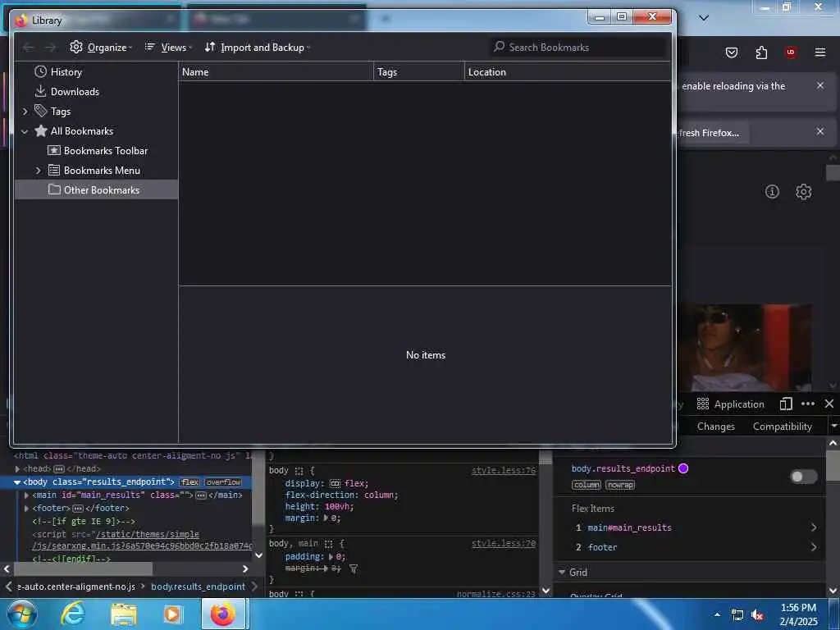The width and height of the screenshot is (840, 630).
Task: Open the Views menu in Library
Action: (168, 47)
